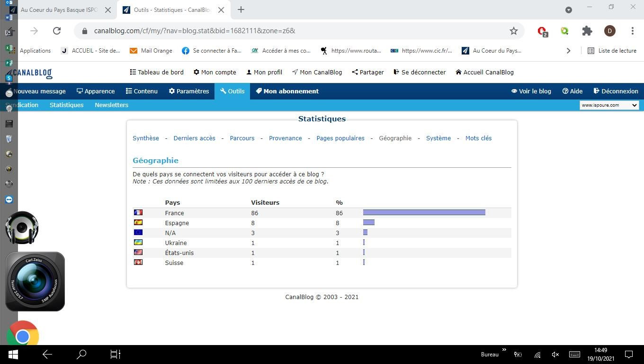Image resolution: width=644 pixels, height=364 pixels.
Task: Open the Windows Start menu
Action: pyautogui.click(x=13, y=354)
